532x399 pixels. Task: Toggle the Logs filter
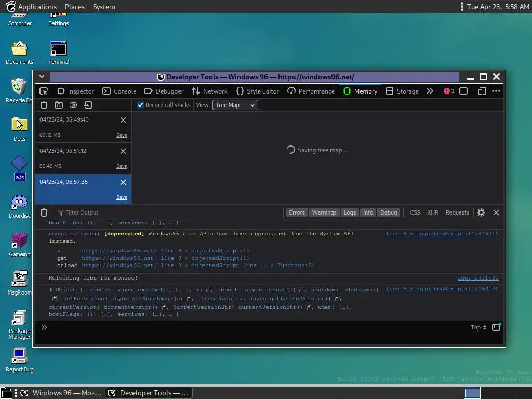pos(350,212)
